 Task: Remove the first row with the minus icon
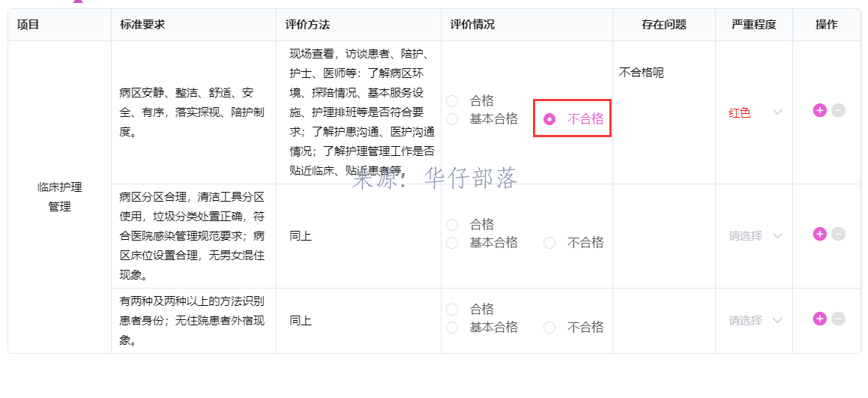coord(838,110)
